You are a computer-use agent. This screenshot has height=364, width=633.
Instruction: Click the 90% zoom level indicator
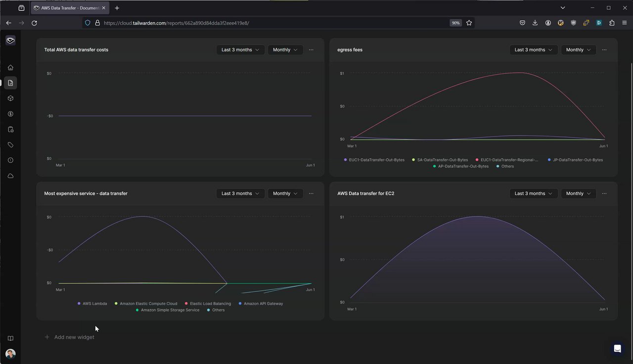[455, 23]
